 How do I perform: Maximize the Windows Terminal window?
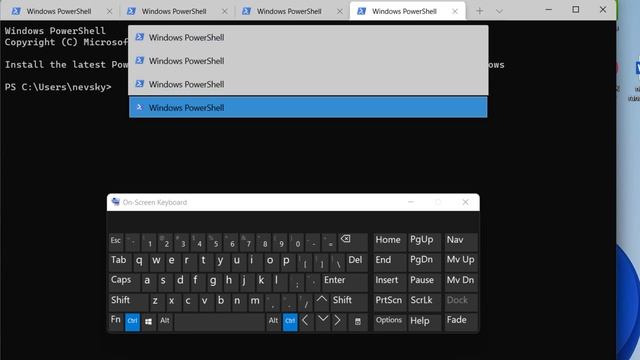click(x=576, y=9)
